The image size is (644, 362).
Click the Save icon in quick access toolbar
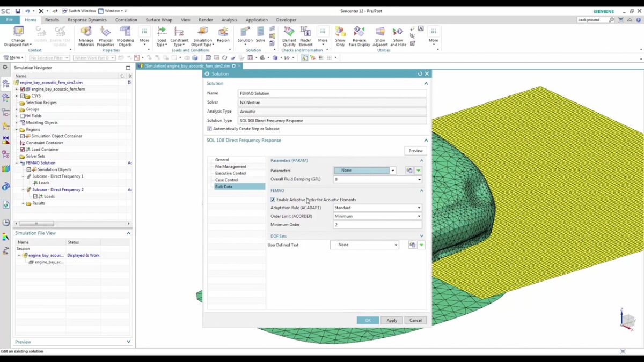(18, 11)
